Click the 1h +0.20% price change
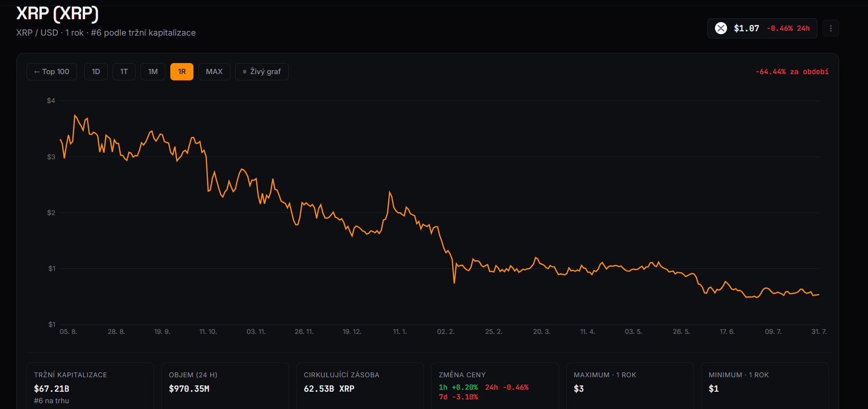This screenshot has height=409, width=868. pyautogui.click(x=459, y=387)
